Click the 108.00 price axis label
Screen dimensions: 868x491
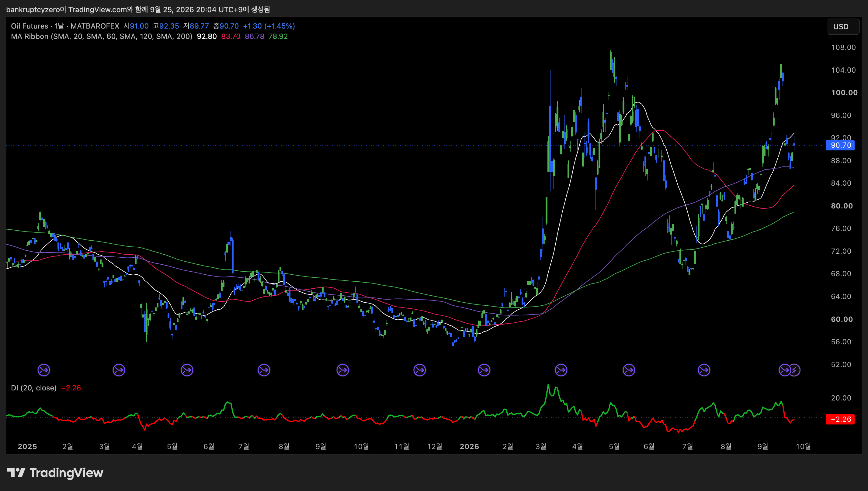point(843,47)
